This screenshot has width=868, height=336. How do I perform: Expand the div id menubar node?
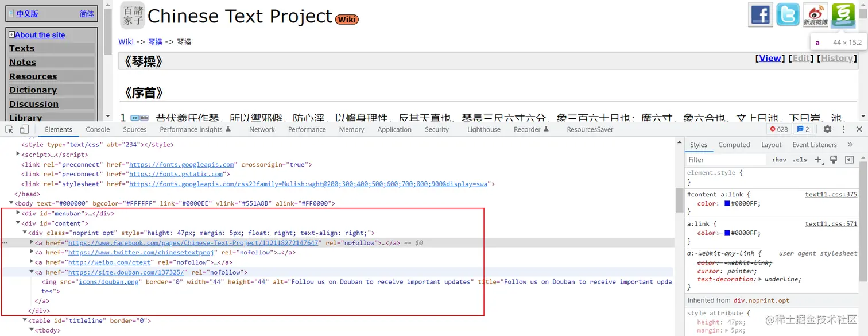18,213
